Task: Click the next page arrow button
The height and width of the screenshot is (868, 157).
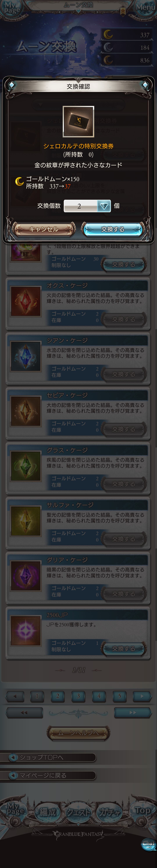Action: coord(142,696)
